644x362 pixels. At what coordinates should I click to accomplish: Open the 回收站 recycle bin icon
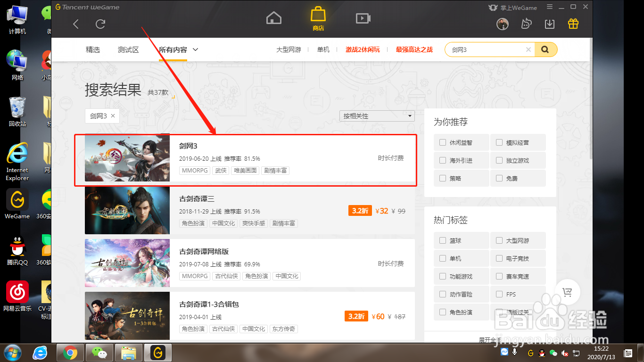point(17,112)
